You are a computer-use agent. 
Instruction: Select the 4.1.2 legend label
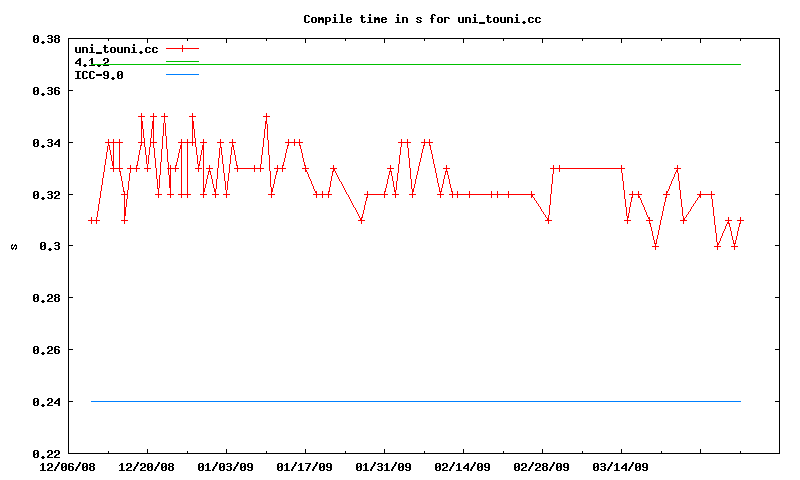tap(92, 62)
